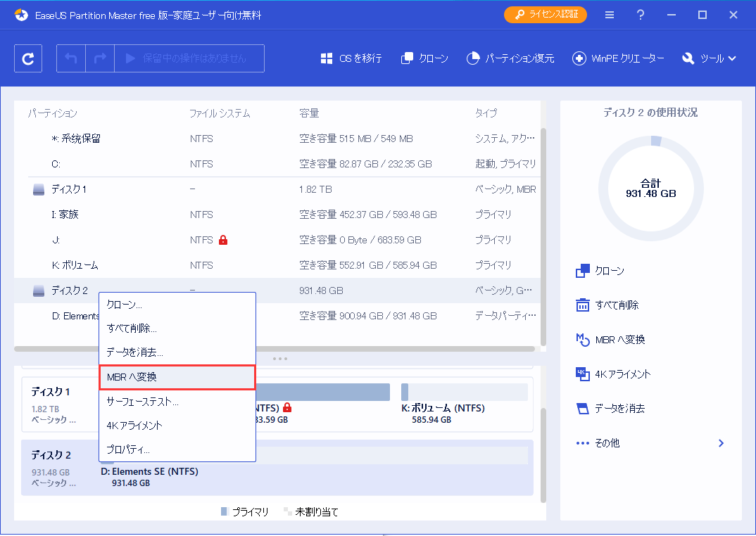Screen dimensions: 756x536
Task: Click MBR へ変換 in the right side panel
Action: pos(610,340)
